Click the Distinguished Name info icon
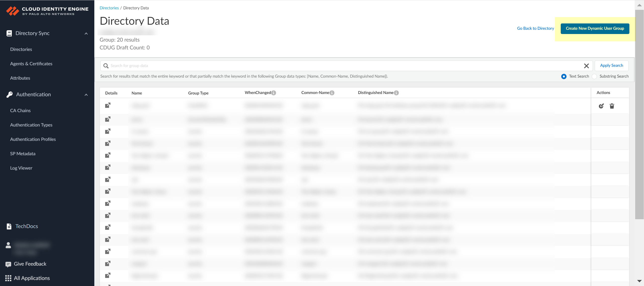Image resolution: width=644 pixels, height=286 pixels. pyautogui.click(x=396, y=93)
